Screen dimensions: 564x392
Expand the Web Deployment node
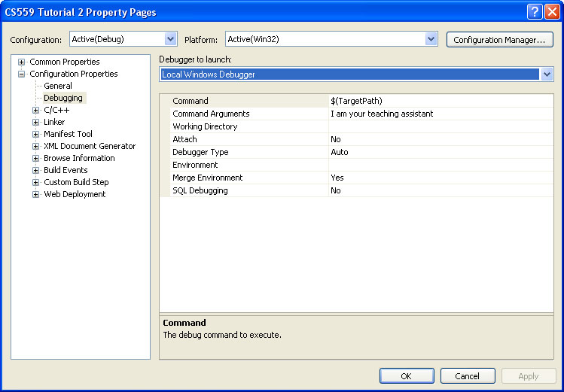(35, 194)
